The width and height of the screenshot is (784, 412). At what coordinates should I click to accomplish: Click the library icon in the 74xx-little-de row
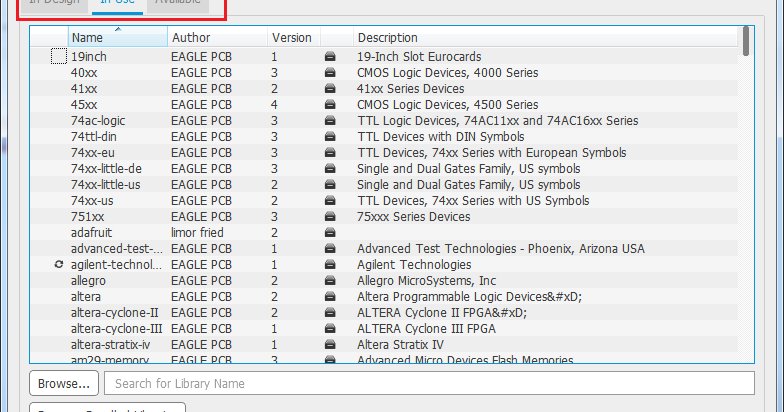330,168
